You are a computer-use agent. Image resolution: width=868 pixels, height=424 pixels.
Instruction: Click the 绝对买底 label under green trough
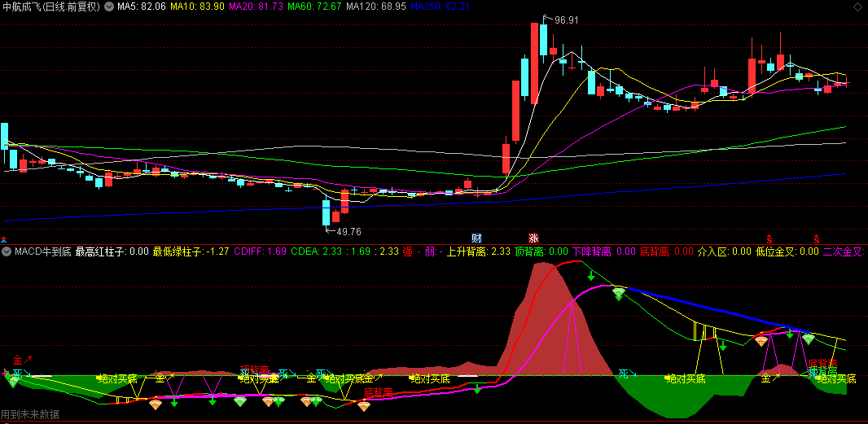[686, 379]
